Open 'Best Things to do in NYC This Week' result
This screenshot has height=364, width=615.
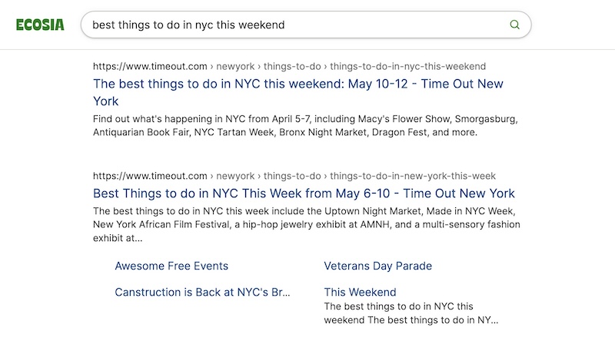pos(304,194)
